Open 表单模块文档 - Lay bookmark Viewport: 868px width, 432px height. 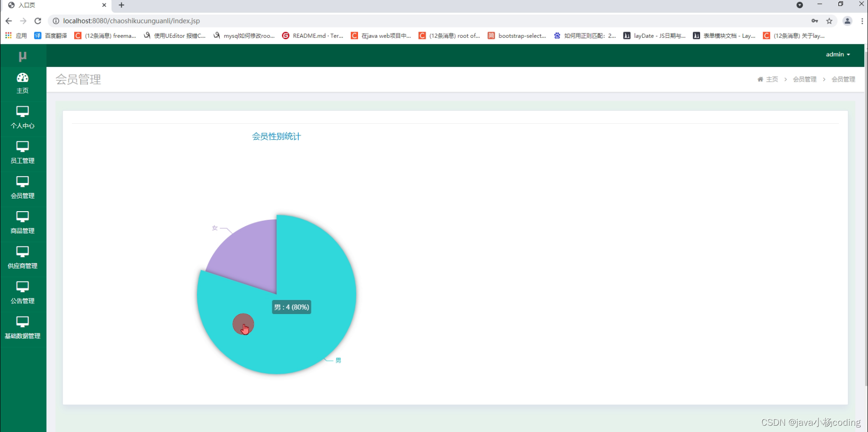[724, 35]
